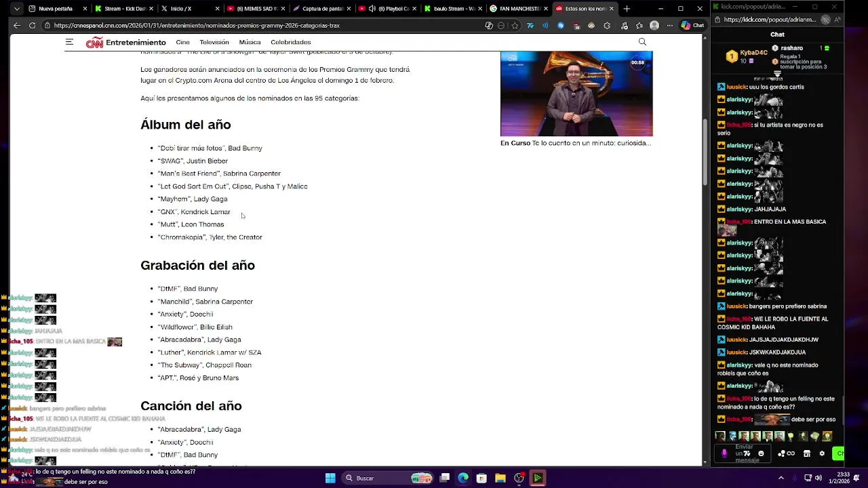Send message with green Chat button
This screenshot has height=488, width=868.
point(840,453)
